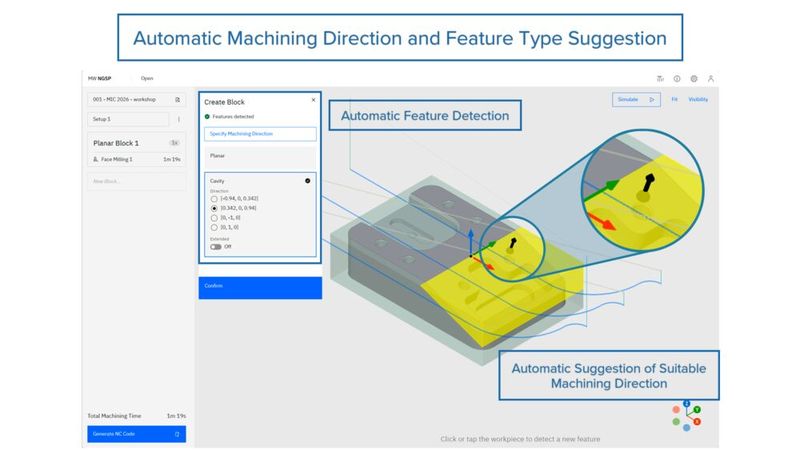Click the Y axis on orientation gizmo
The height and width of the screenshot is (450, 800).
click(697, 410)
